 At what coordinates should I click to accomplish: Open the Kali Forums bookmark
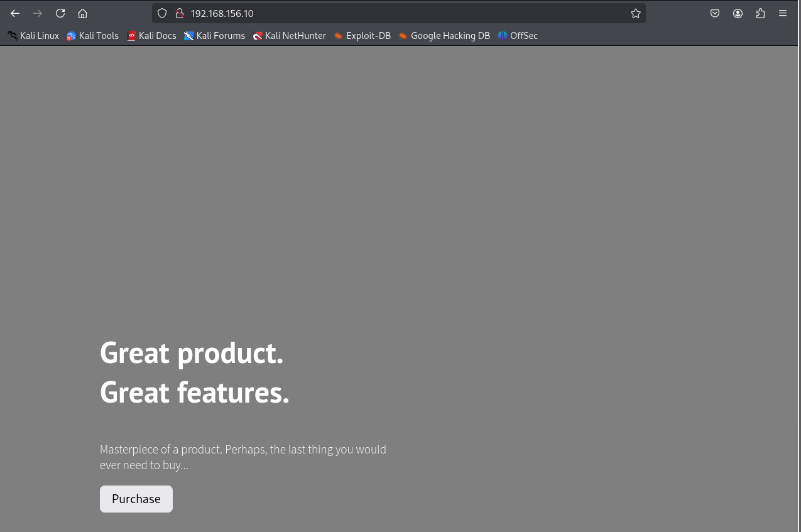[x=214, y=36]
